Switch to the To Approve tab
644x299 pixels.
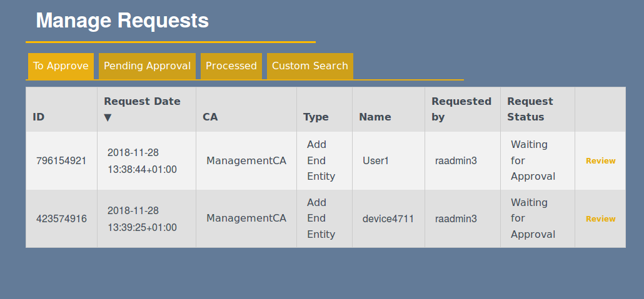point(61,66)
